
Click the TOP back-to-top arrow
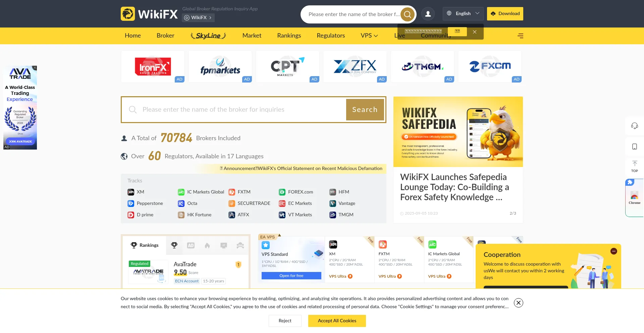pyautogui.click(x=635, y=166)
